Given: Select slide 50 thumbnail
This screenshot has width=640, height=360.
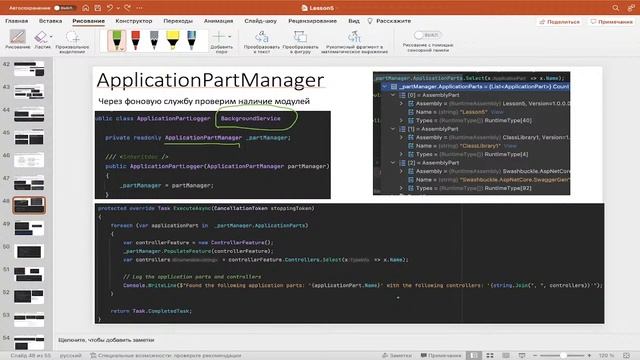Looking at the screenshot, I should point(29,251).
